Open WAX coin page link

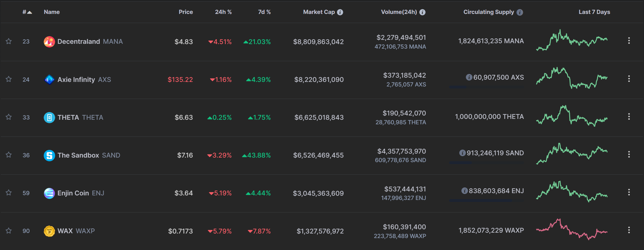(x=76, y=231)
